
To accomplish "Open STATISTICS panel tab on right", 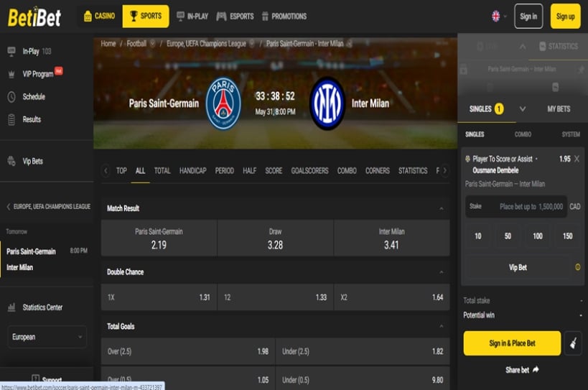I will (x=559, y=47).
